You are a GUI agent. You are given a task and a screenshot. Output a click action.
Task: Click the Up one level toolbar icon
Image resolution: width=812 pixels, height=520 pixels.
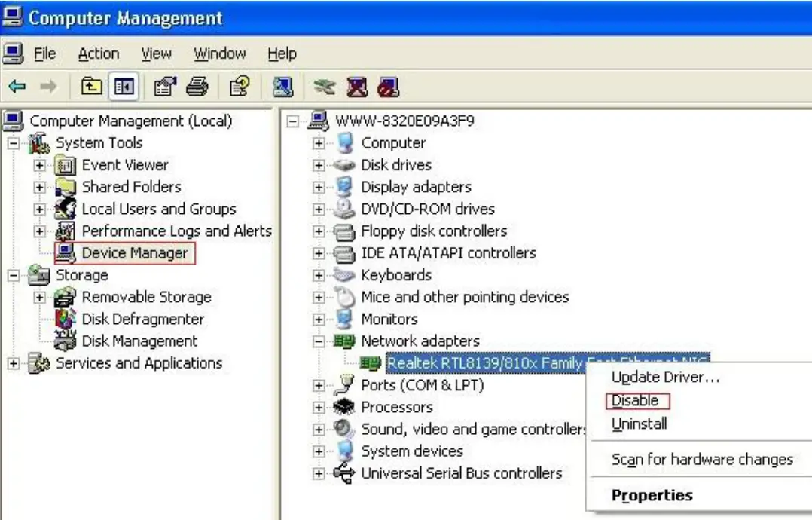[92, 86]
